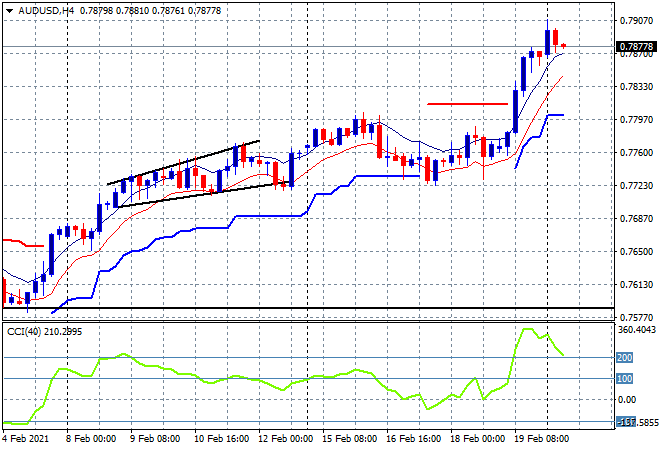This screenshot has height=450, width=660.
Task: Click the 0.77600 price scale label
Action: 636,153
